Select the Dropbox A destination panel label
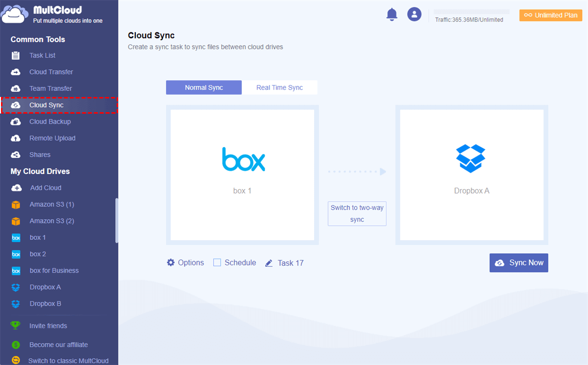This screenshot has height=365, width=588. point(472,191)
